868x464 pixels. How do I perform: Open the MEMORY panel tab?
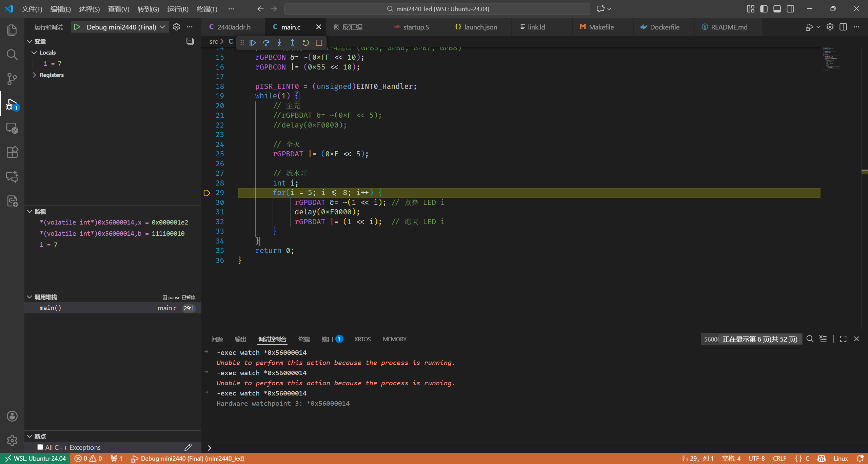(x=394, y=339)
